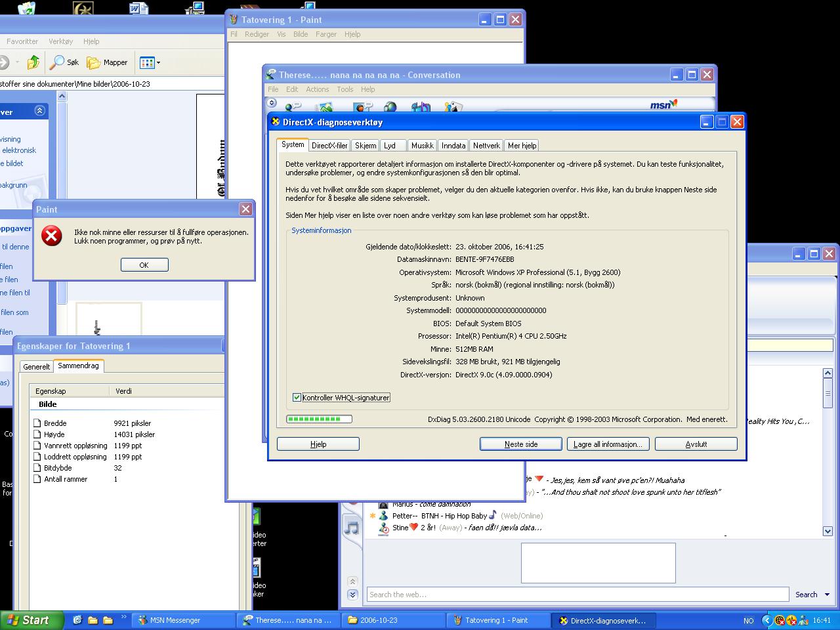The width and height of the screenshot is (840, 630).
Task: Expand the Conversation toolbar round chevron button
Action: click(272, 103)
